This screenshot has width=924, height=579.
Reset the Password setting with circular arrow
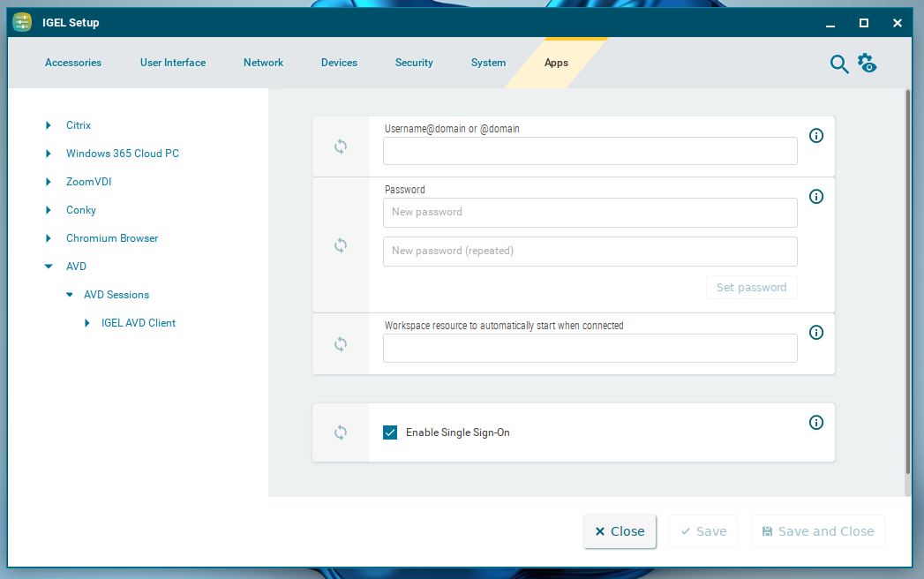tap(341, 245)
